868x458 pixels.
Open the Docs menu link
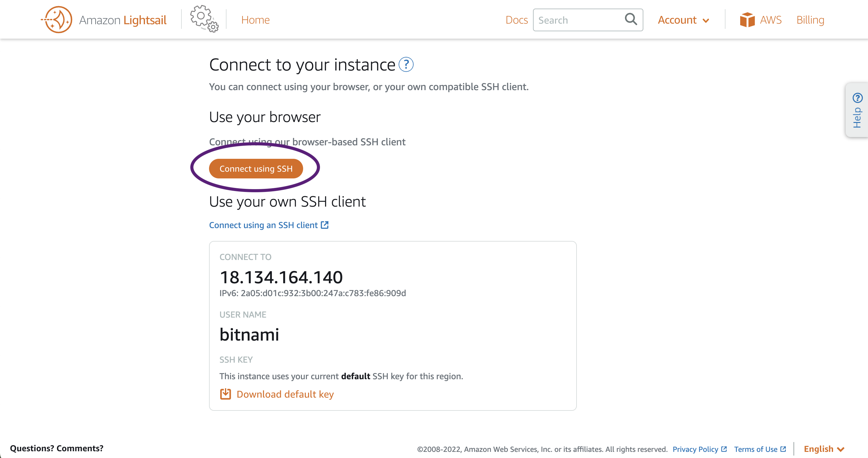click(516, 20)
